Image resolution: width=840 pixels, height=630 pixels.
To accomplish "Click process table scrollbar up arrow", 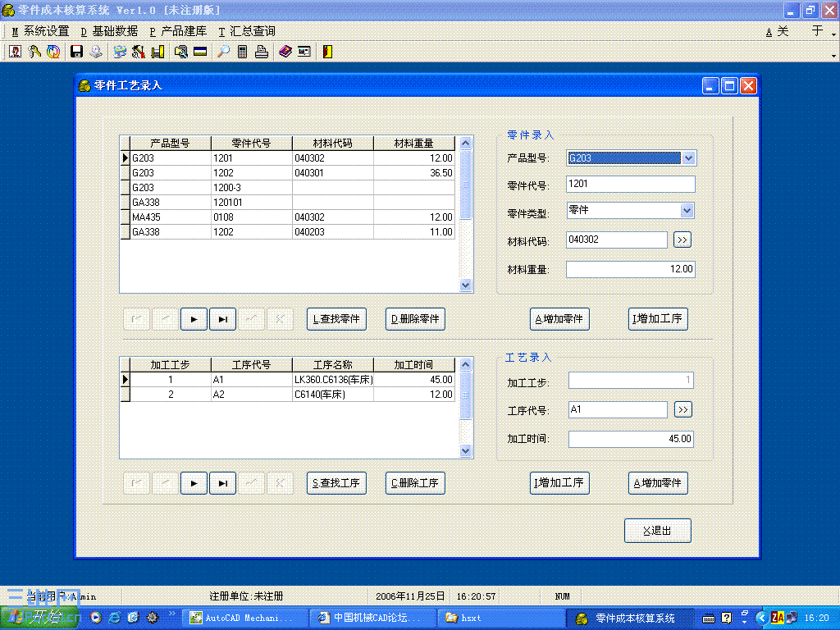I will tap(466, 365).
